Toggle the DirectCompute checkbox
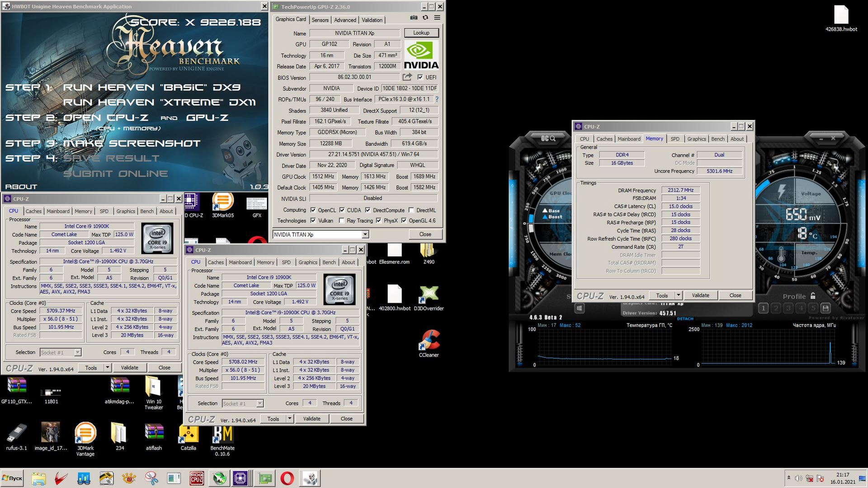Screen dimensions: 868x488 (368, 210)
